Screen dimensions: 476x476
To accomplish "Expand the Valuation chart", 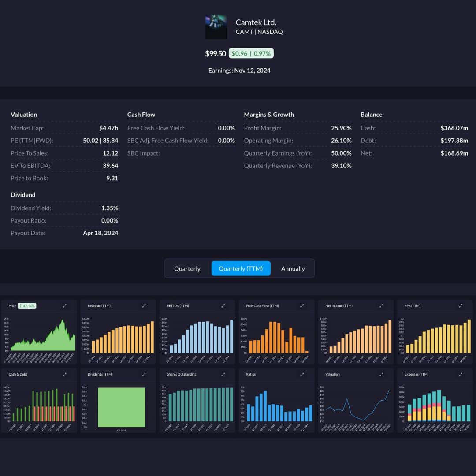I will [x=381, y=375].
